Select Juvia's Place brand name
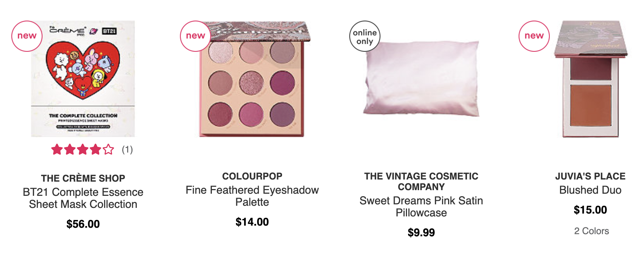644x254 pixels. coord(590,176)
